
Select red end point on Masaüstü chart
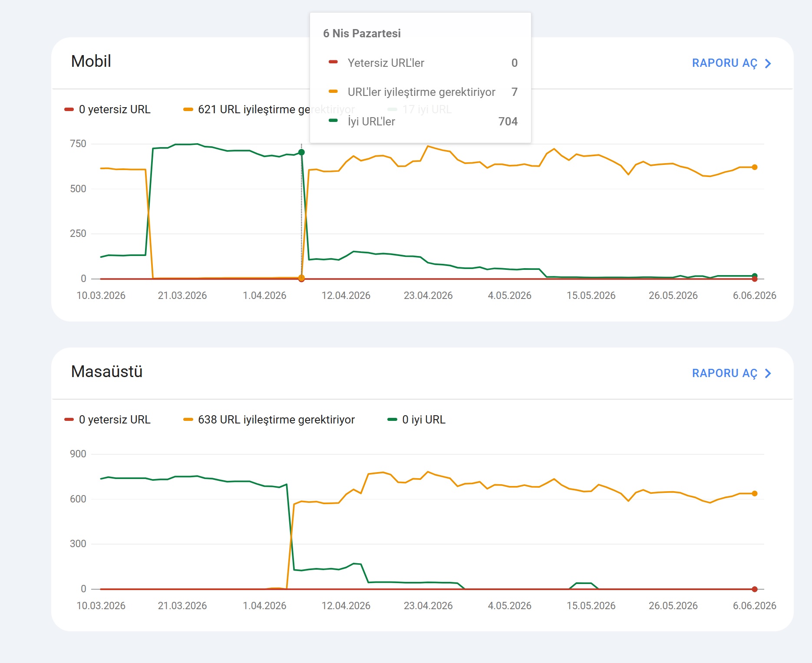coord(755,589)
